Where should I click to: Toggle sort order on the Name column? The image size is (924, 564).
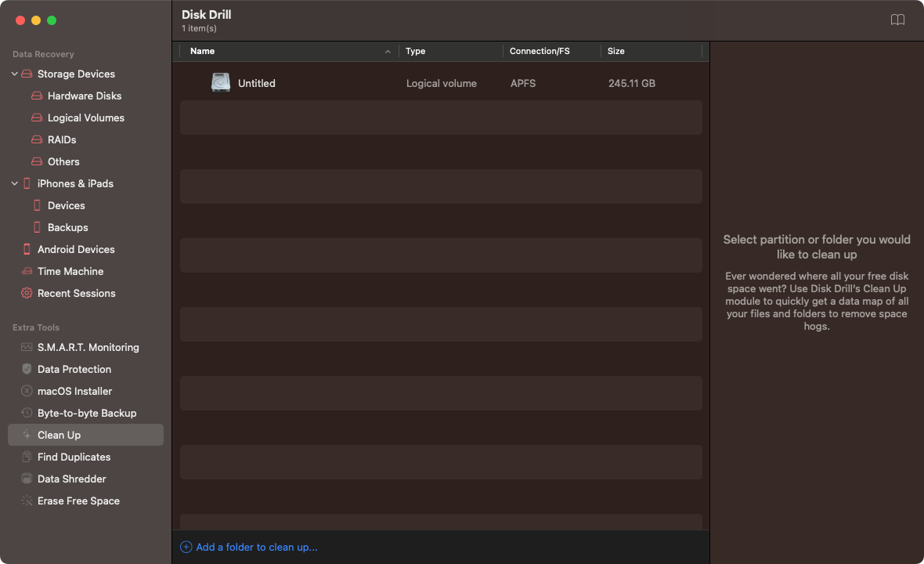[202, 51]
